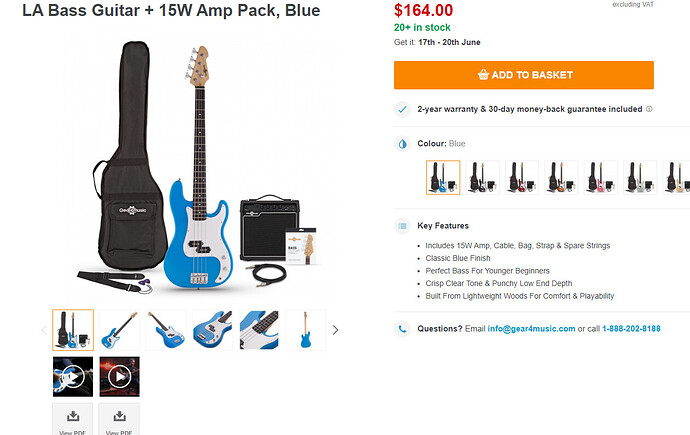690x435 pixels.
Task: Click the colour droplet icon
Action: [x=402, y=144]
